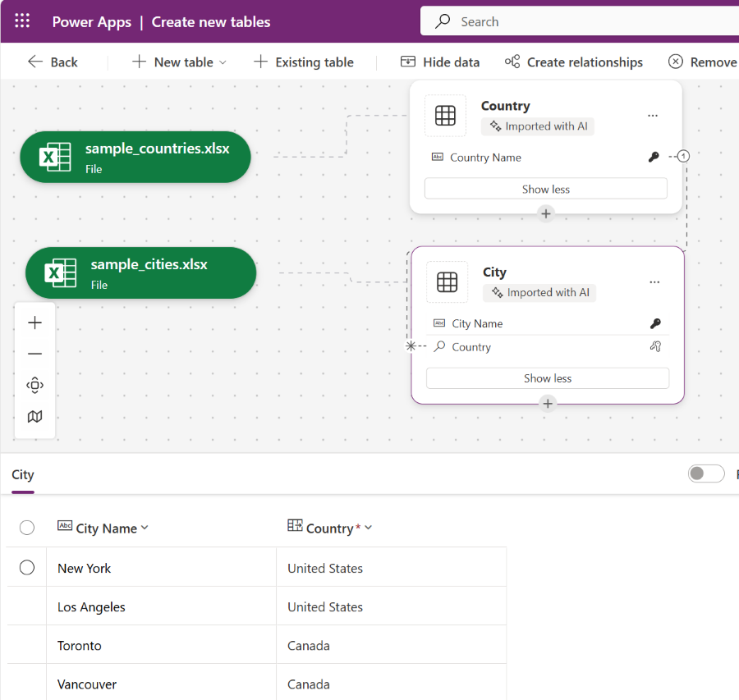This screenshot has height=700, width=739.
Task: Click the Back arrow button
Action: tap(53, 62)
